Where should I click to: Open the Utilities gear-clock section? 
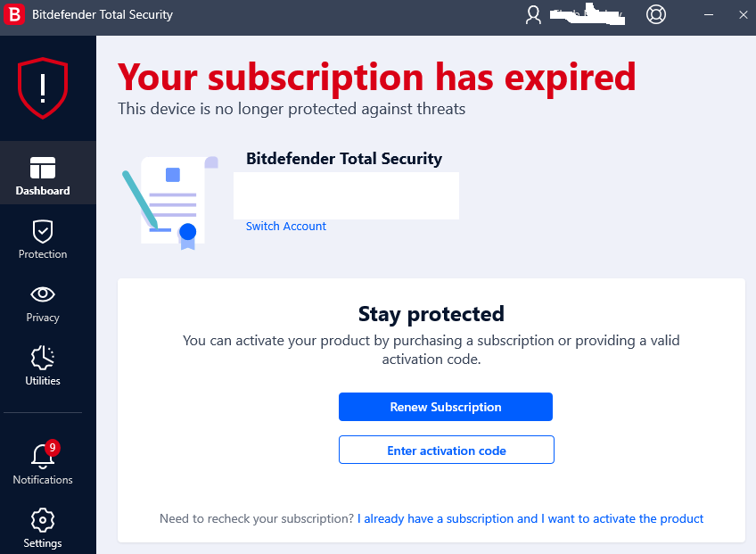[43, 366]
